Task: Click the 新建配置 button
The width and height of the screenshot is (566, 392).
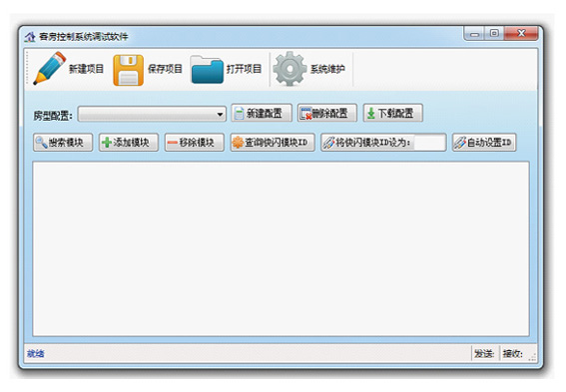Action: (262, 114)
